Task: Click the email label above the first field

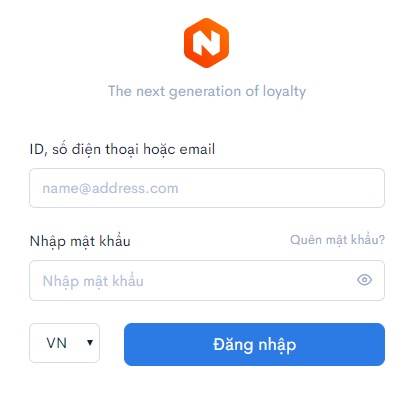Action: (x=122, y=149)
